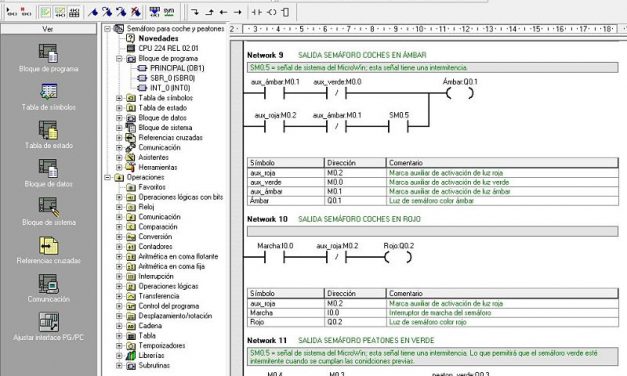Go to previous bookmark icon
Screen dimensions: 627x376
coord(121,12)
